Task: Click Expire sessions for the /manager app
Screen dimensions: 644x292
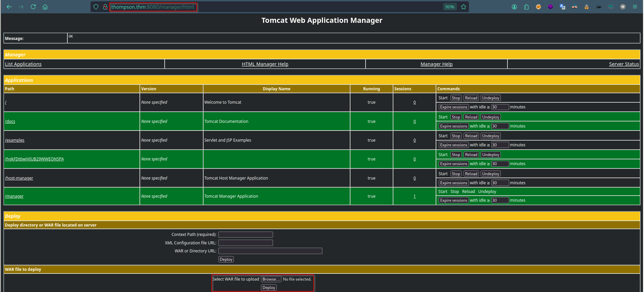Action: point(453,200)
